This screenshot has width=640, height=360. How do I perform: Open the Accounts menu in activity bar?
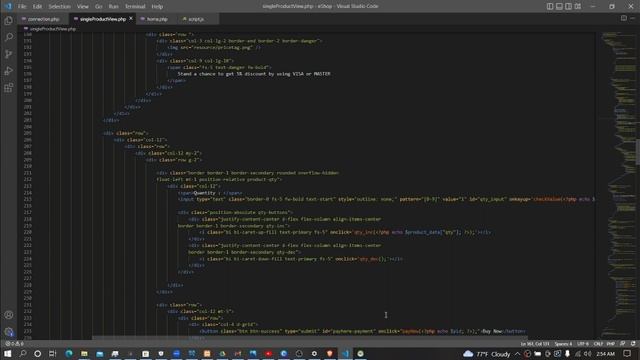(9, 315)
